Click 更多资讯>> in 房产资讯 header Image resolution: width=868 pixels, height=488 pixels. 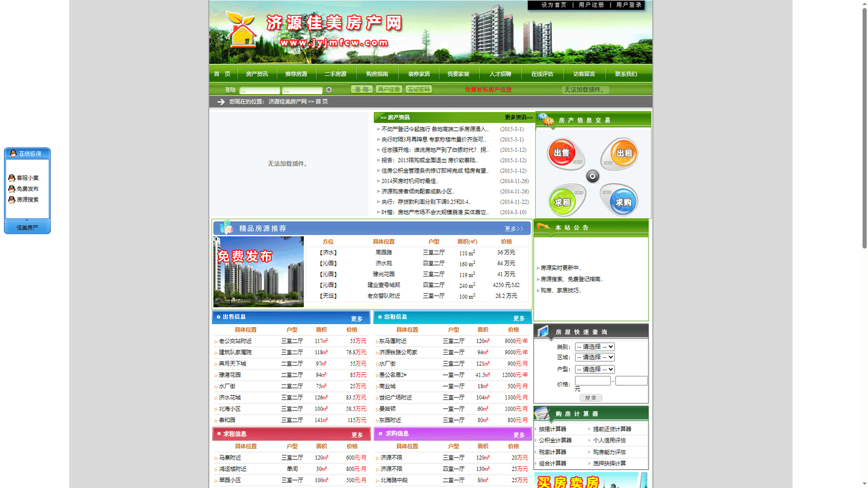tap(518, 117)
